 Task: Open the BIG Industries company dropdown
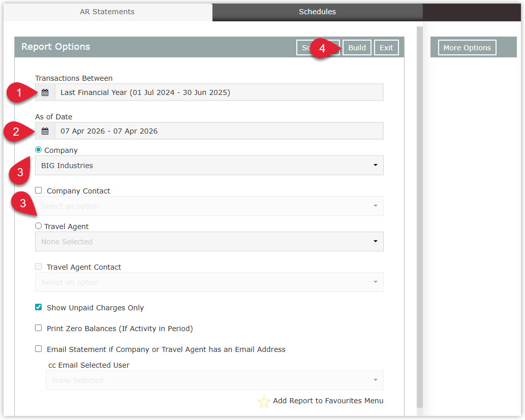[209, 166]
